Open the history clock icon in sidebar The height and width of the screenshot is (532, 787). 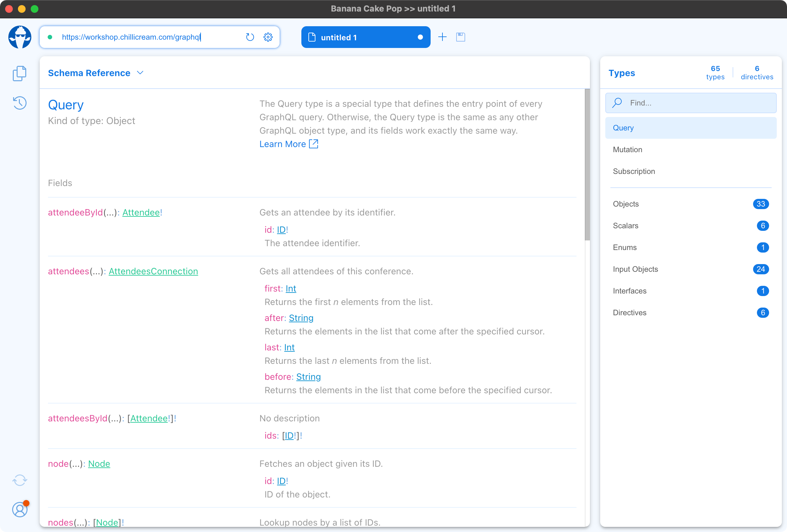click(x=20, y=103)
